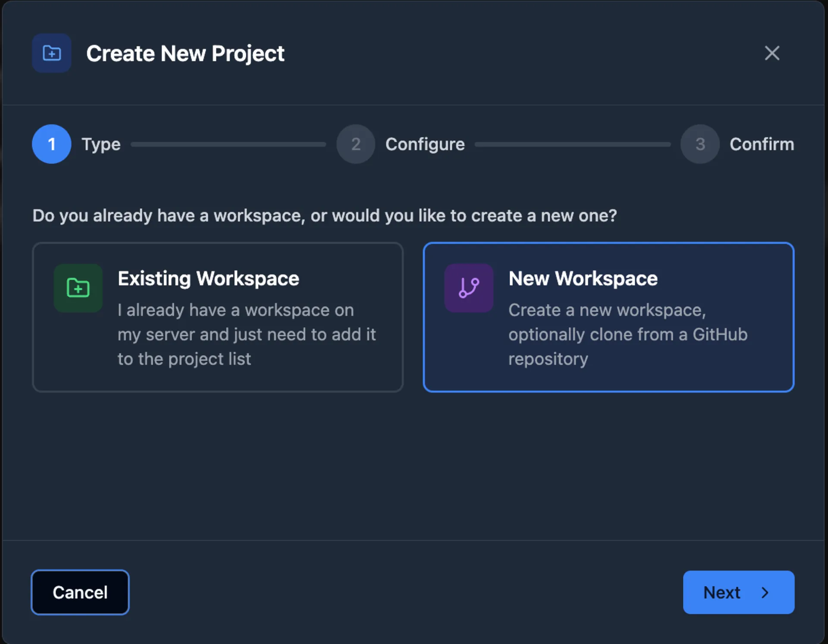Click the X to close the dialog
This screenshot has width=828, height=644.
pyautogui.click(x=772, y=53)
